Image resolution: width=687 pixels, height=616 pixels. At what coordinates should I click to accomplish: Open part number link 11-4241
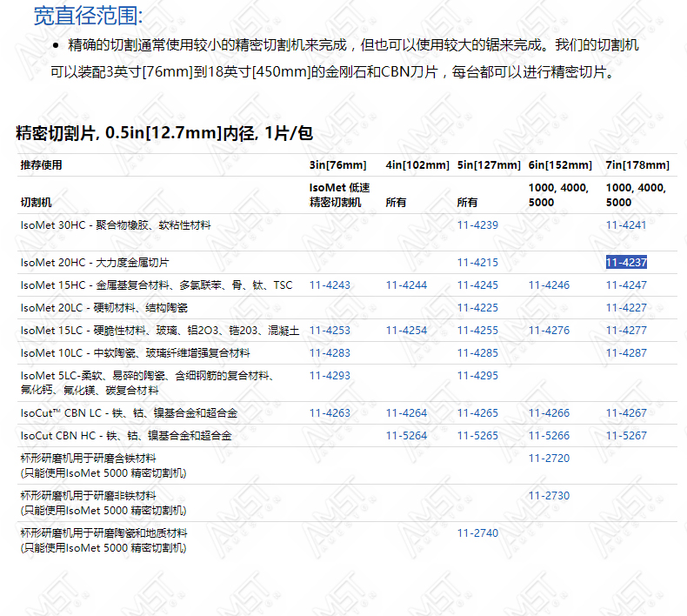626,225
